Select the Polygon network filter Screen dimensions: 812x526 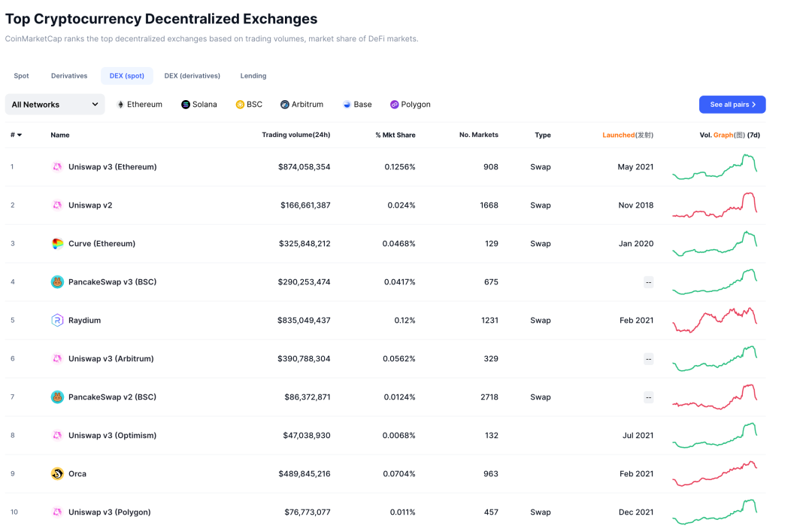[411, 105]
